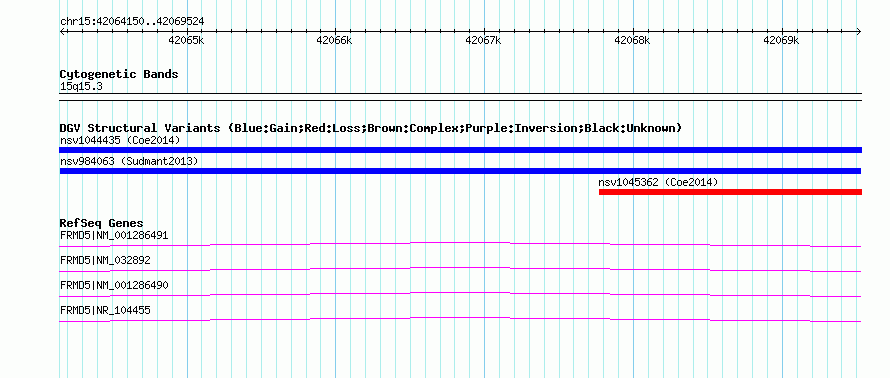Click the nsv984063 blue gain bar
The width and height of the screenshot is (890, 378).
tap(460, 171)
